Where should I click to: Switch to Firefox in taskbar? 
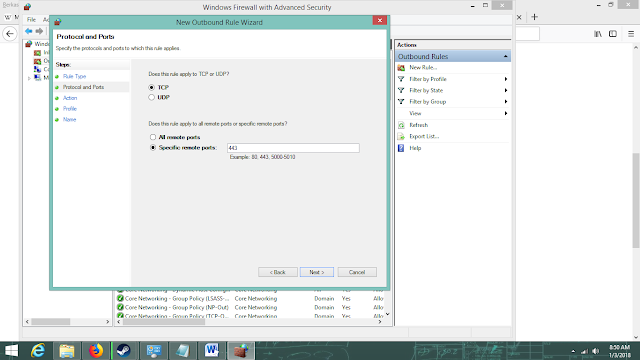click(96, 351)
